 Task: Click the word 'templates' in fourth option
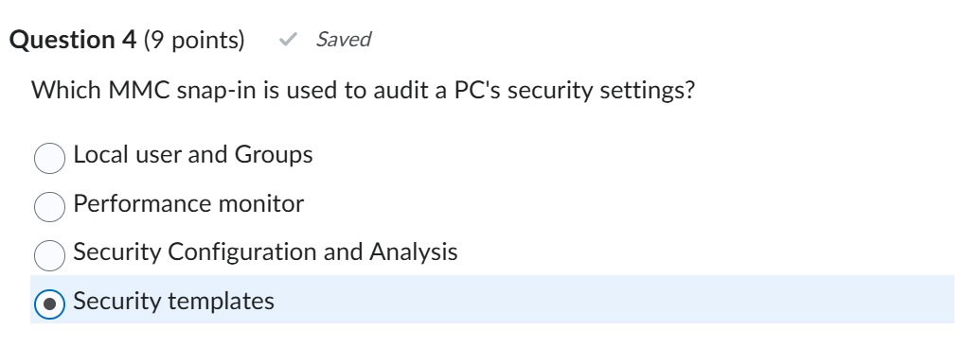(x=221, y=302)
